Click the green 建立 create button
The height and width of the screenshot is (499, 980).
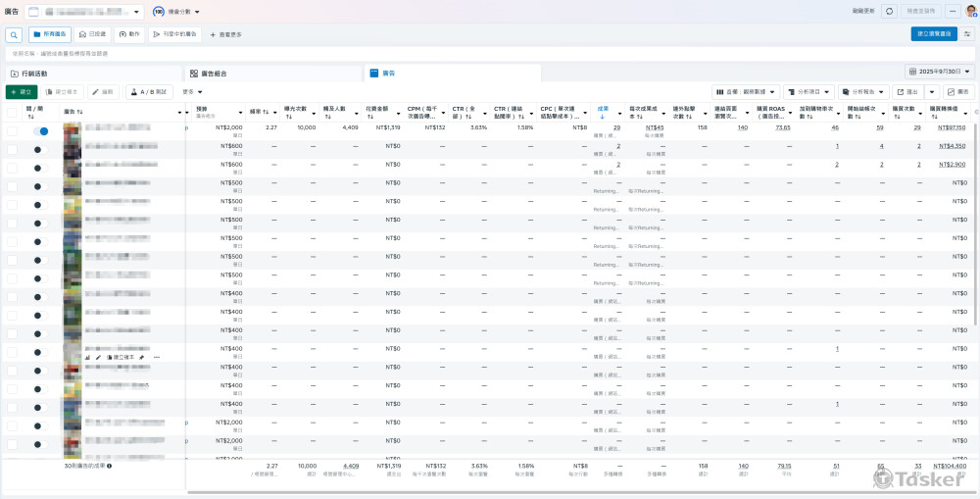click(x=22, y=91)
